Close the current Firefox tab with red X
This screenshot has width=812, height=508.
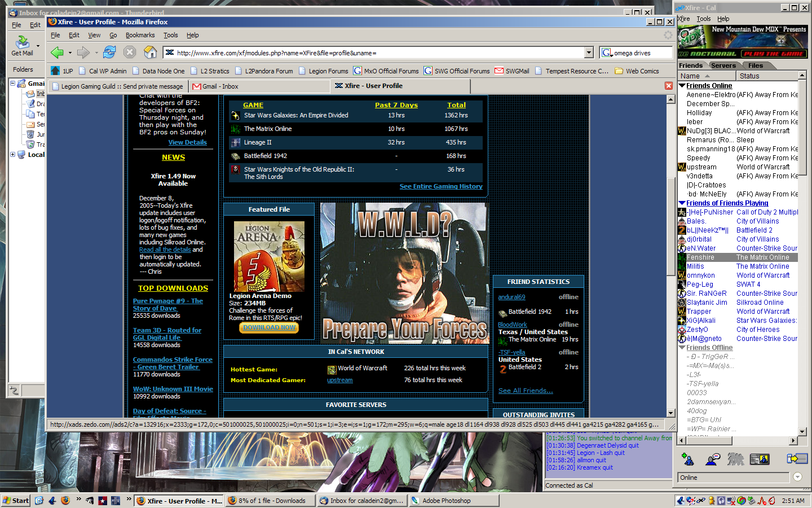coord(669,86)
